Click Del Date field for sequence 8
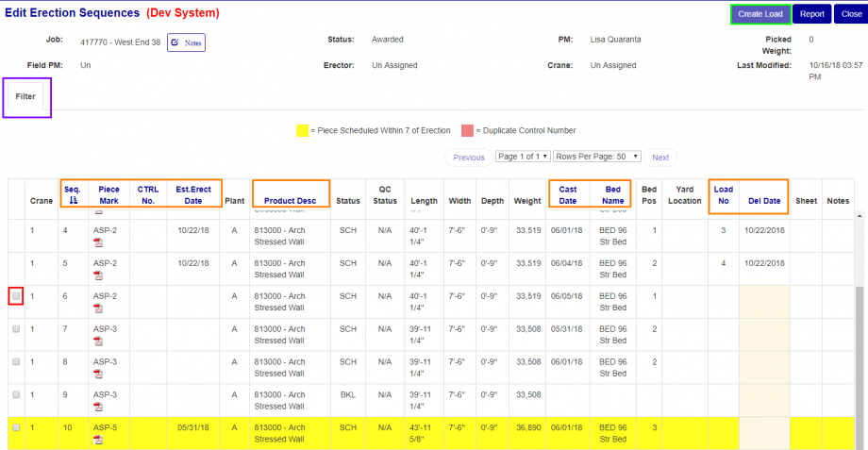 (x=764, y=368)
